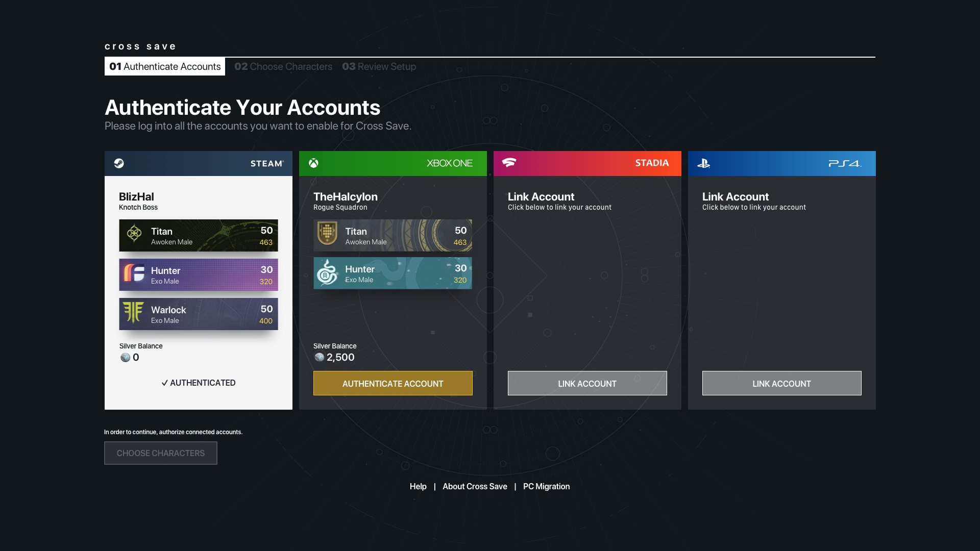This screenshot has width=980, height=551.
Task: Click the 2,500 silver balance value
Action: click(x=340, y=358)
